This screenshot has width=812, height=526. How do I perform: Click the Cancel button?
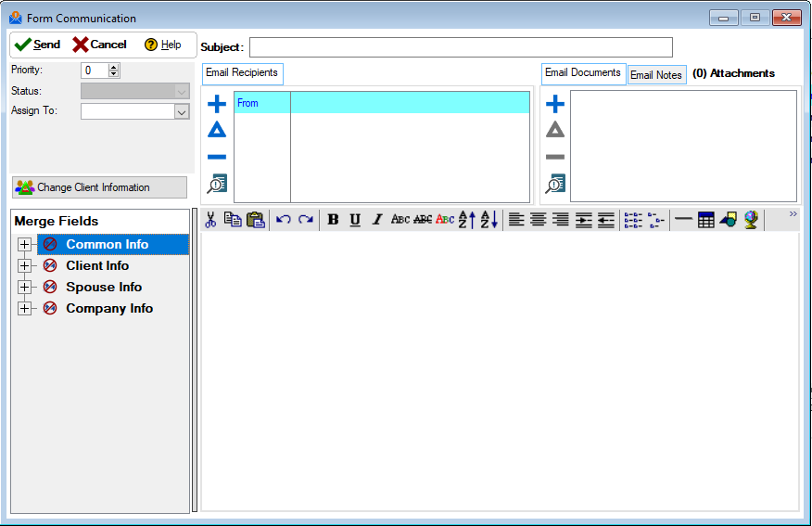[x=99, y=45]
